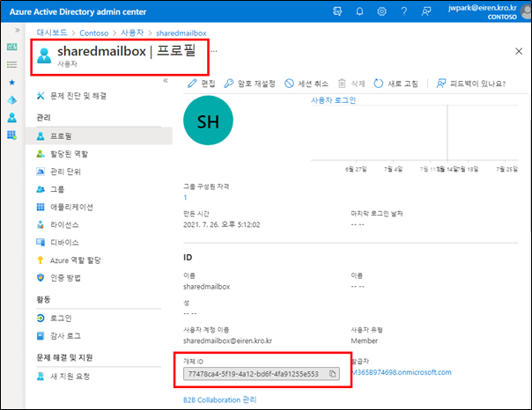Select 프로필 menu item
Image resolution: width=532 pixels, height=410 pixels.
(99, 135)
